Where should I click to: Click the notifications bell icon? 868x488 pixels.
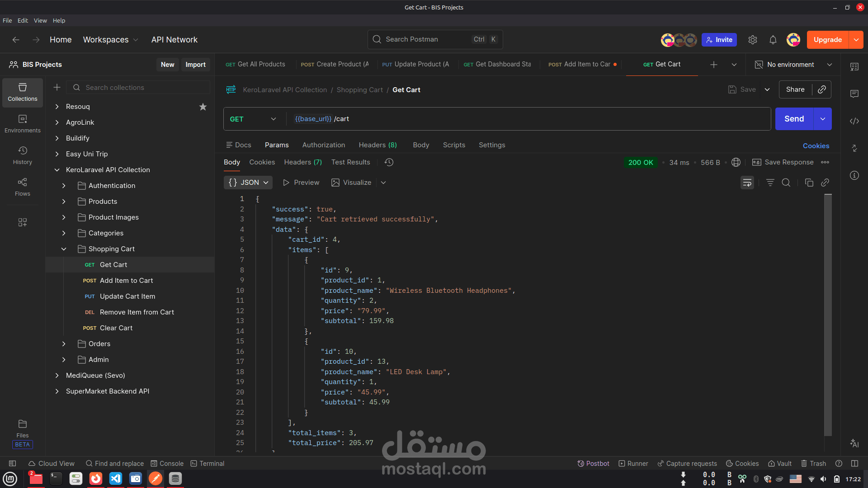point(773,40)
